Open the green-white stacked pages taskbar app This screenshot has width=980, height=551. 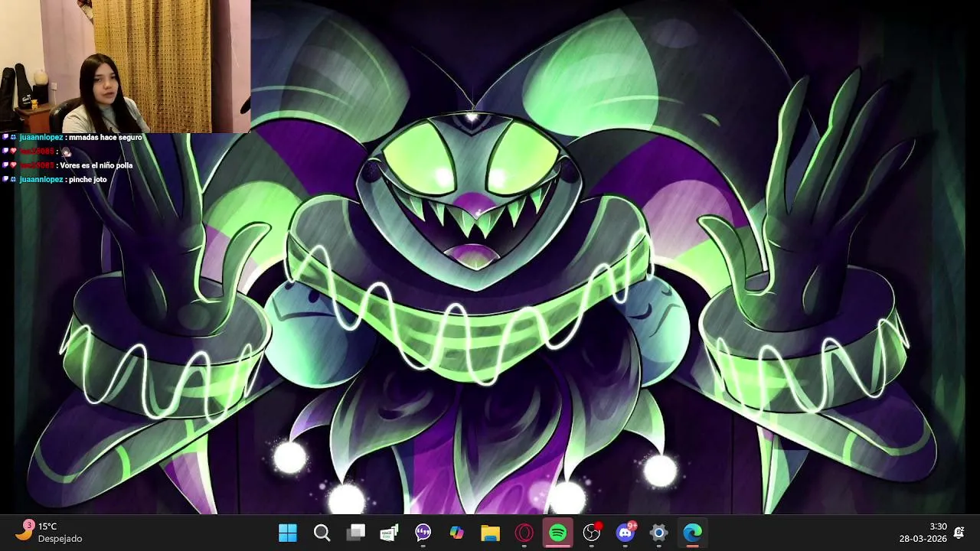tap(390, 533)
